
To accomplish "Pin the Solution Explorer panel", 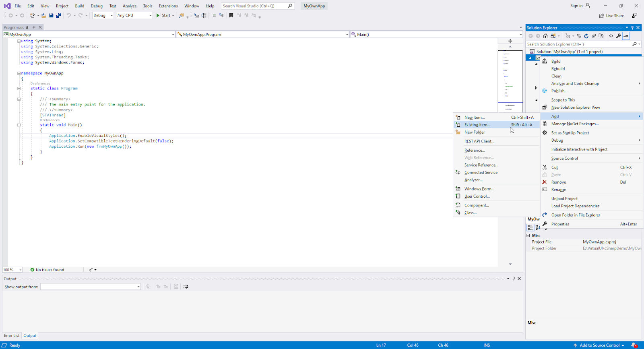I will (x=632, y=28).
